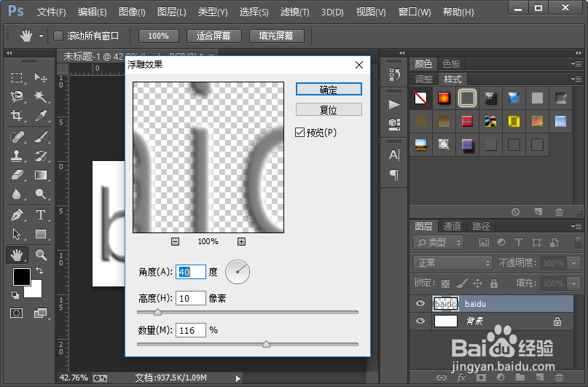
Task: Delete layer with Layers panel trash icon
Action: tap(559, 378)
